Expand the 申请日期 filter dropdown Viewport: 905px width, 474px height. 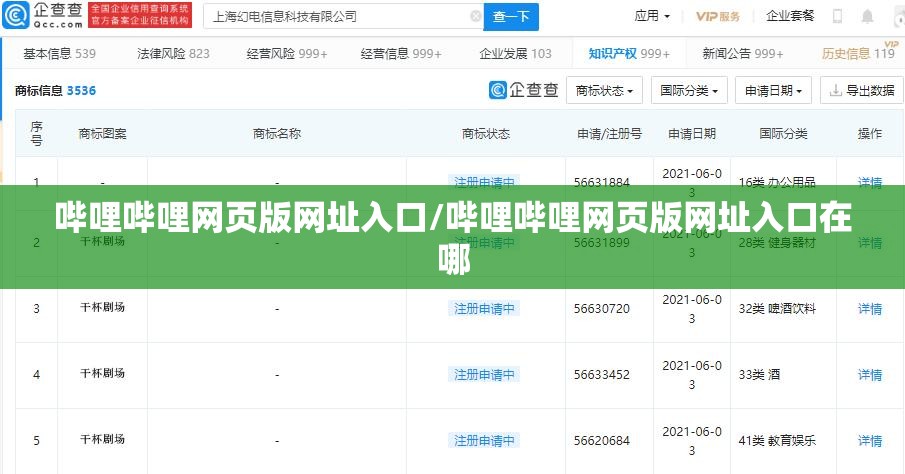(773, 91)
